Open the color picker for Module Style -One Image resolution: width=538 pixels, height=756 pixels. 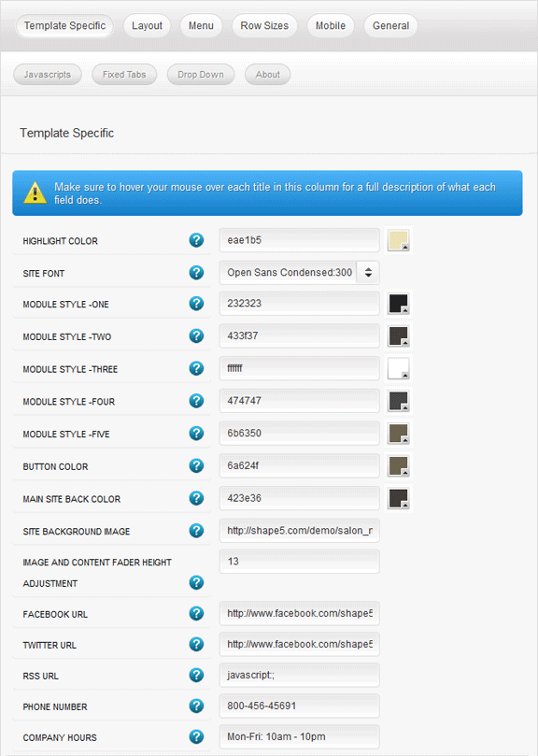(398, 304)
